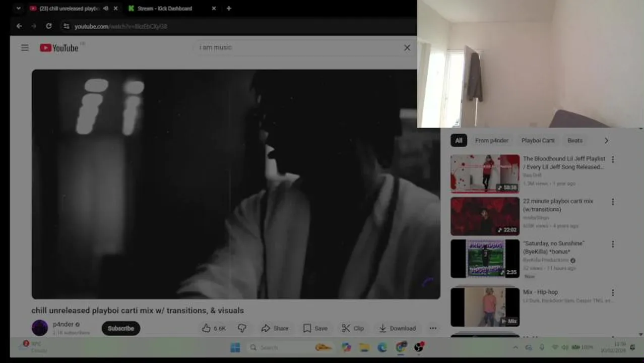This screenshot has height=363, width=644.
Task: Open the microphone tray icon
Action: 542,347
